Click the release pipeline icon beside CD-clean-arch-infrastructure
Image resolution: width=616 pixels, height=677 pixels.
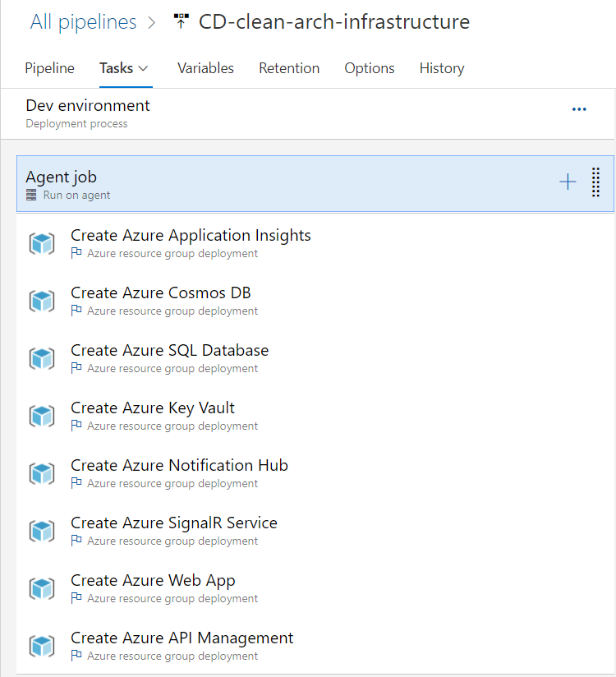tap(182, 21)
